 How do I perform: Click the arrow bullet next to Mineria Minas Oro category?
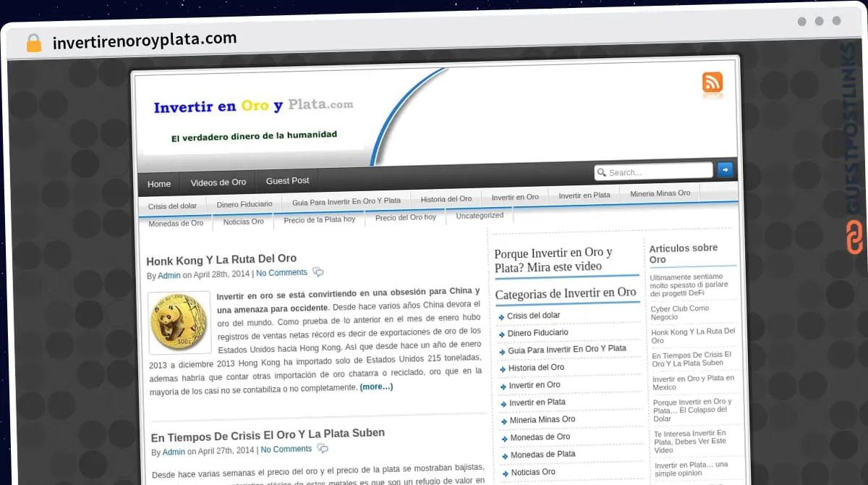click(503, 421)
